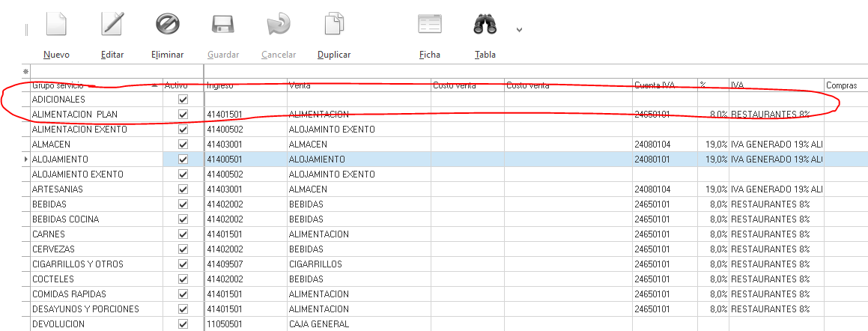The height and width of the screenshot is (331, 868).
Task: Click the Duplicar copy icon
Action: pos(334,25)
